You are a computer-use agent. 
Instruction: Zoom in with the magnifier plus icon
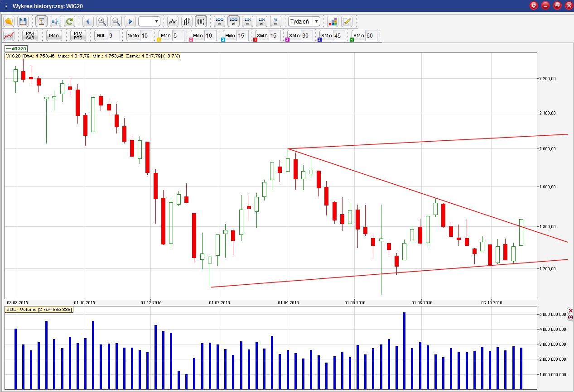pyautogui.click(x=102, y=21)
